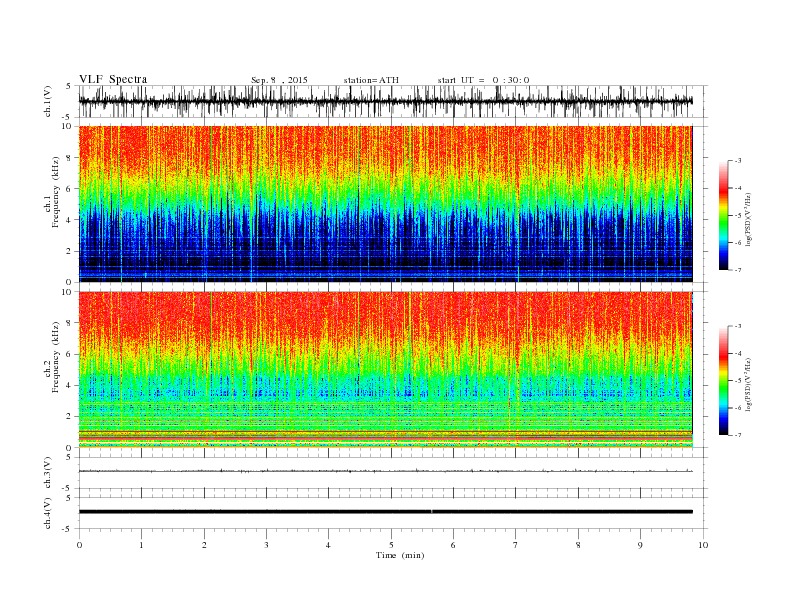Click the "-7" tick on ch.2 colorbar
Screen dimensions: 792x612
click(x=737, y=435)
